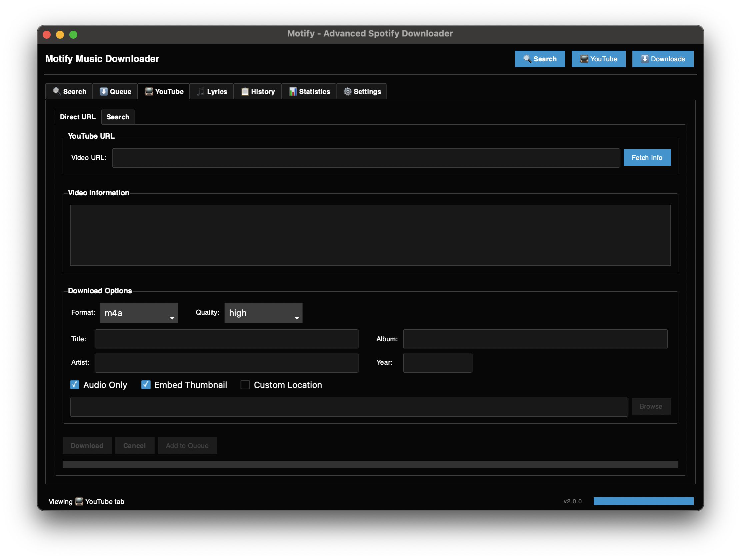Click the Add to Queue button
Viewport: 741px width, 560px height.
(x=187, y=445)
